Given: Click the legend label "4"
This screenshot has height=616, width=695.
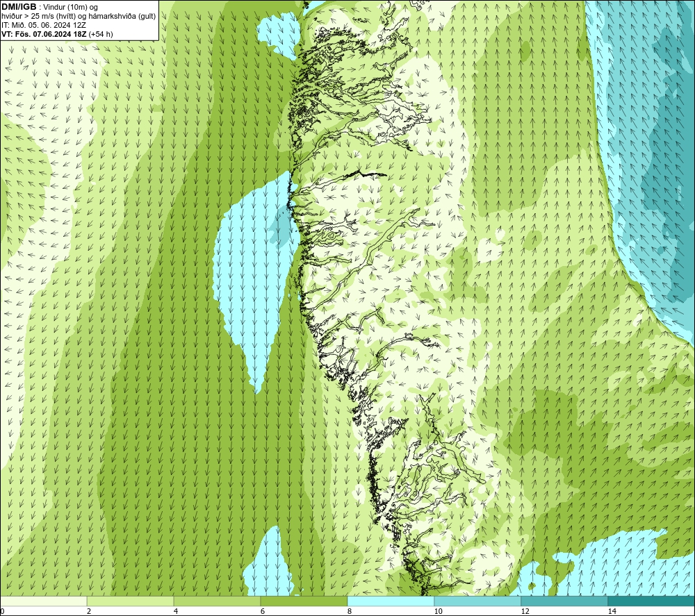Looking at the screenshot, I should click(176, 611).
